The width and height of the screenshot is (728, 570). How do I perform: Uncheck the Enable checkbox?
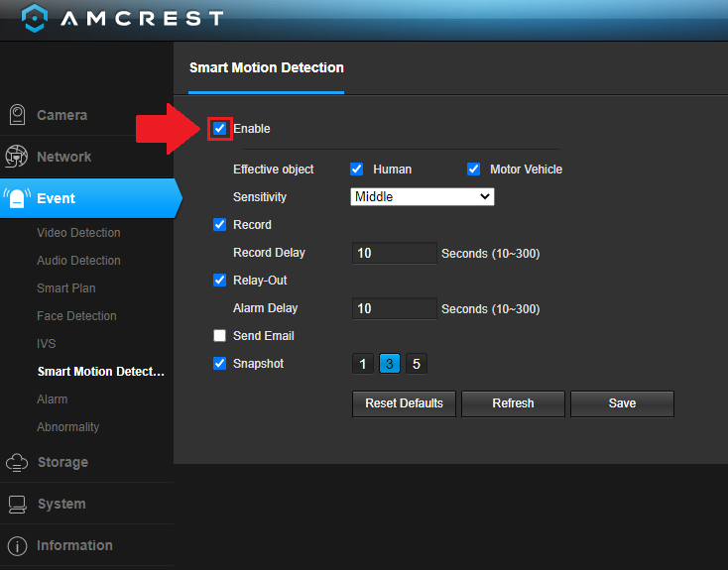[219, 129]
